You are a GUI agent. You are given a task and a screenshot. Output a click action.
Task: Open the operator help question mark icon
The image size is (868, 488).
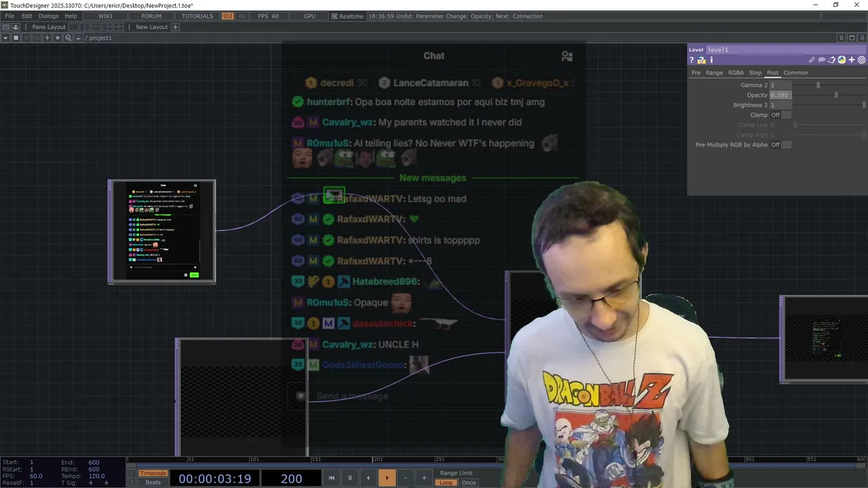[x=692, y=60]
